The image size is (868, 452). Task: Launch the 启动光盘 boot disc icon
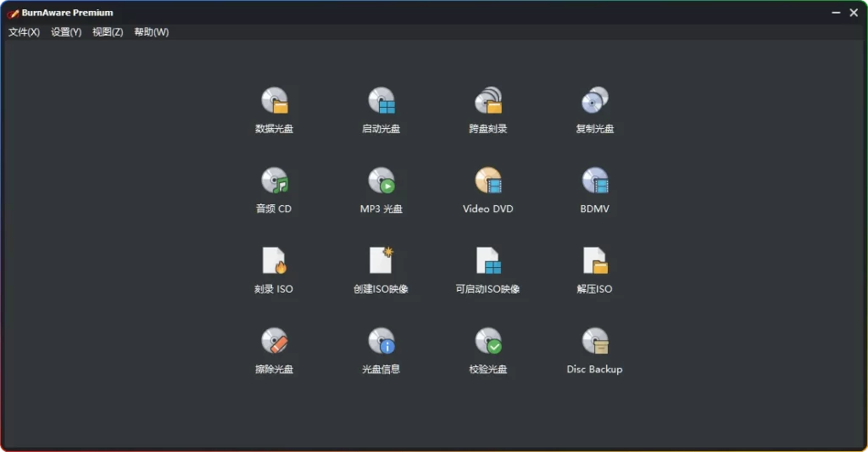click(381, 101)
